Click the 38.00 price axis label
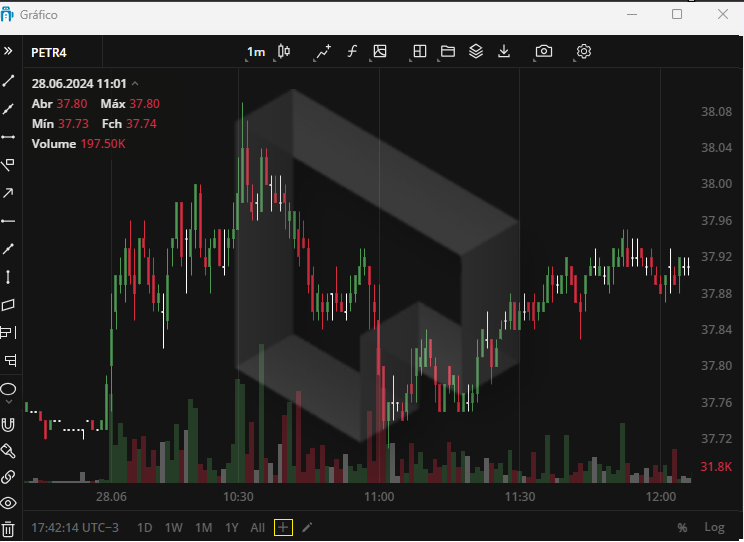Screen dimensions: 744x542 pos(716,184)
